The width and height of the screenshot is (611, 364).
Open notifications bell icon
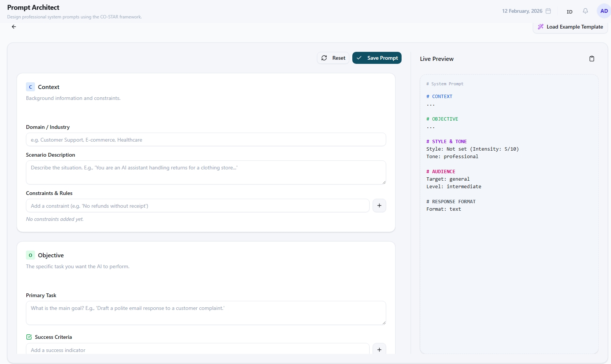pos(585,11)
